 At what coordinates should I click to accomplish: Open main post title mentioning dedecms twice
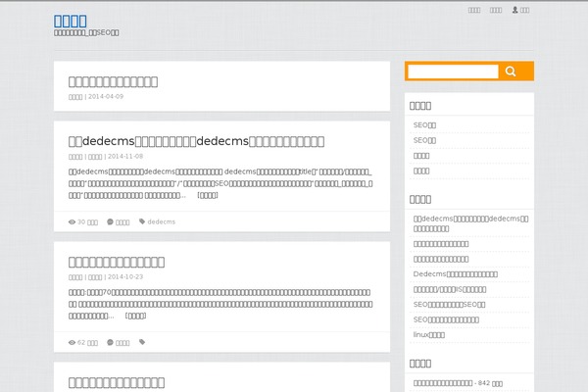click(x=197, y=141)
